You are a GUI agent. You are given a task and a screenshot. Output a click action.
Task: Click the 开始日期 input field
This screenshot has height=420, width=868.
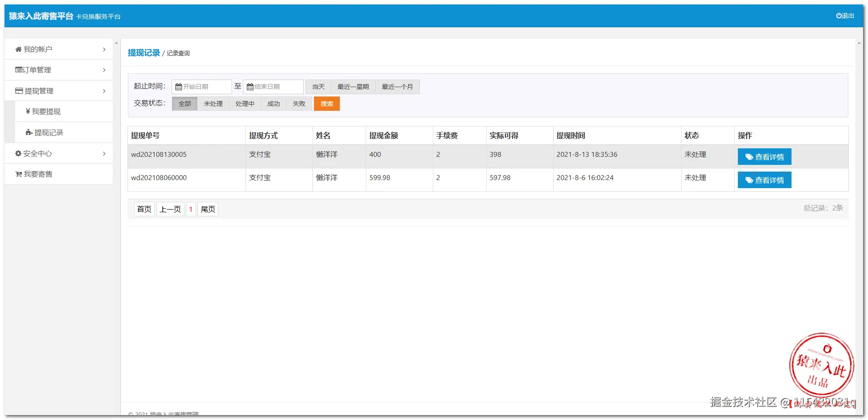pos(202,87)
